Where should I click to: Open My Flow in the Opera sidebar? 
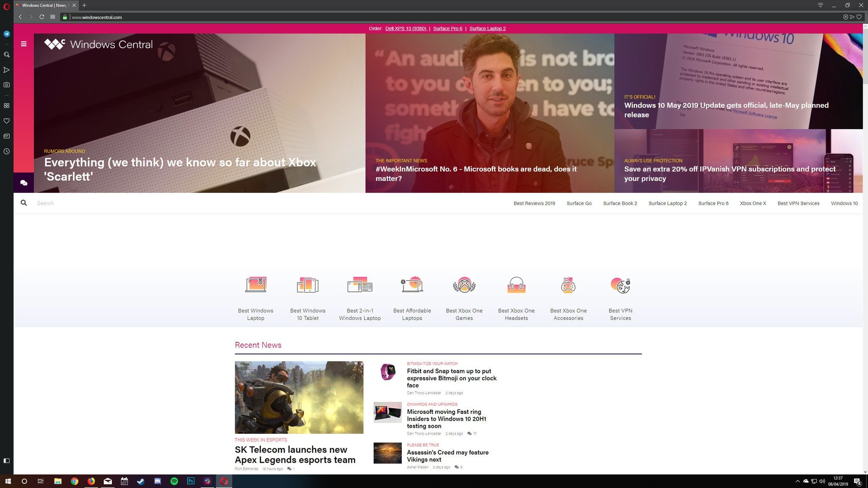point(7,70)
